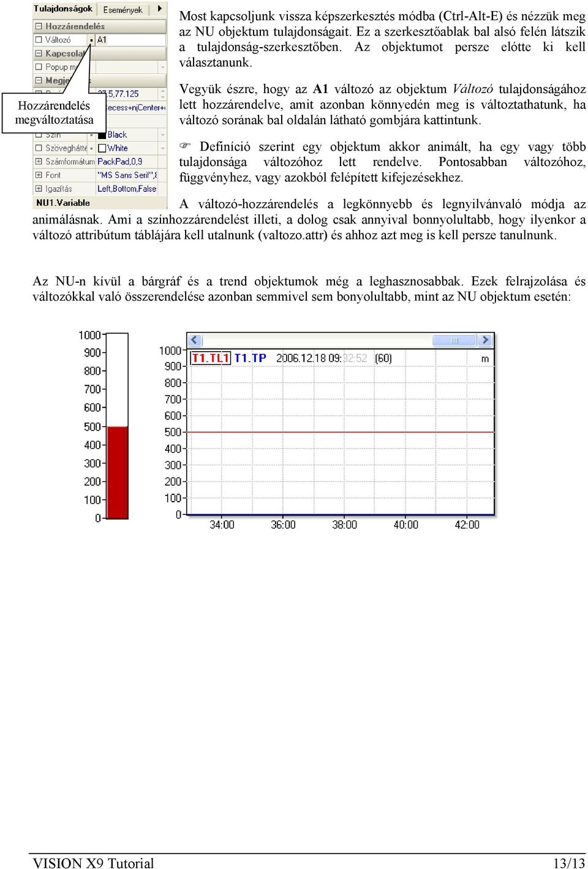Click the red bargraph fill
Image resolution: width=588 pixels, height=869 pixels.
pos(118,472)
